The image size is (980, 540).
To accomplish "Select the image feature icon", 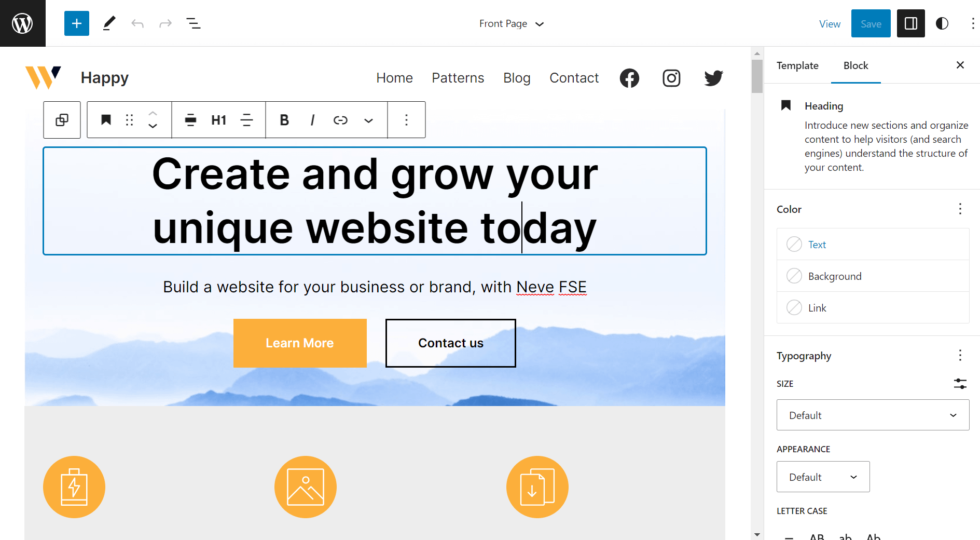I will click(x=306, y=487).
